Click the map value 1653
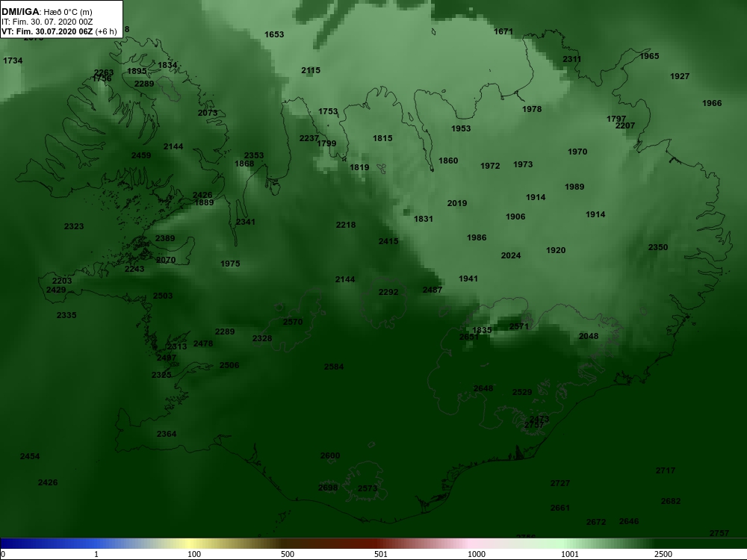This screenshot has width=747, height=560. point(274,34)
